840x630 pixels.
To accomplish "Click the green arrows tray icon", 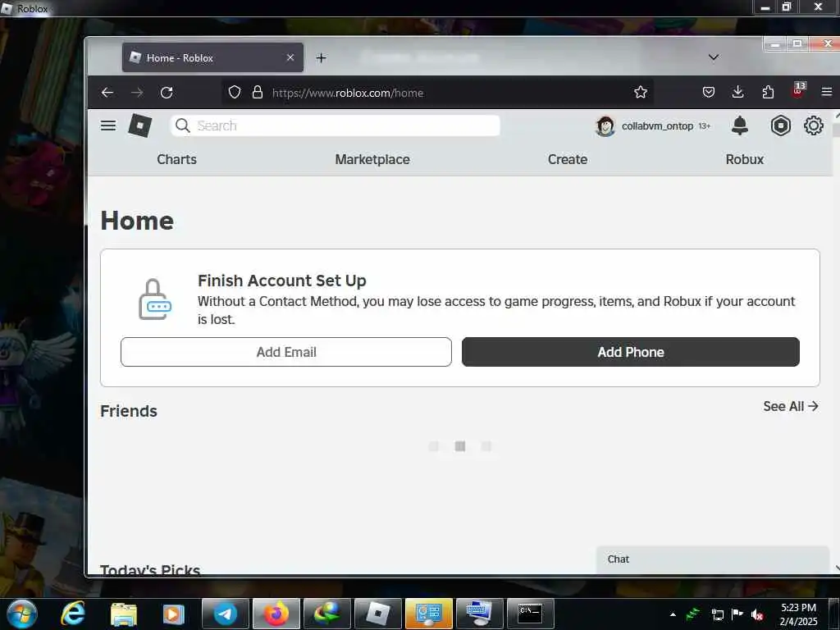I will (694, 614).
